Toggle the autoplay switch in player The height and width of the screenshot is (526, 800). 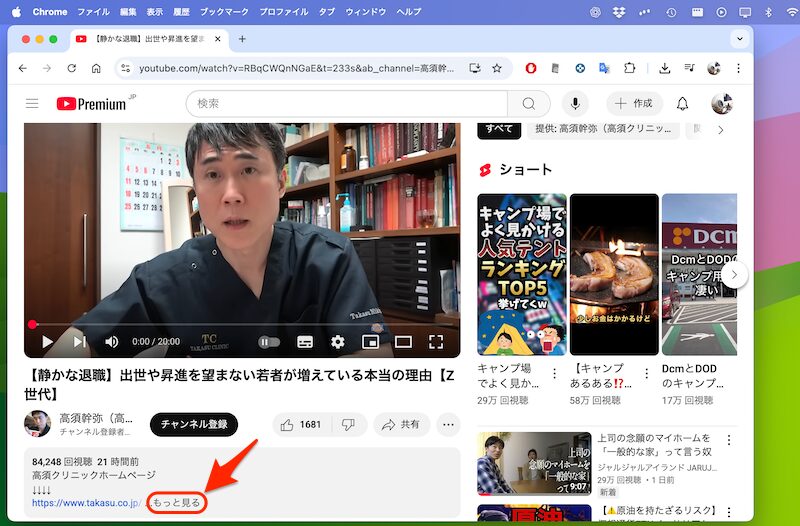coord(269,342)
